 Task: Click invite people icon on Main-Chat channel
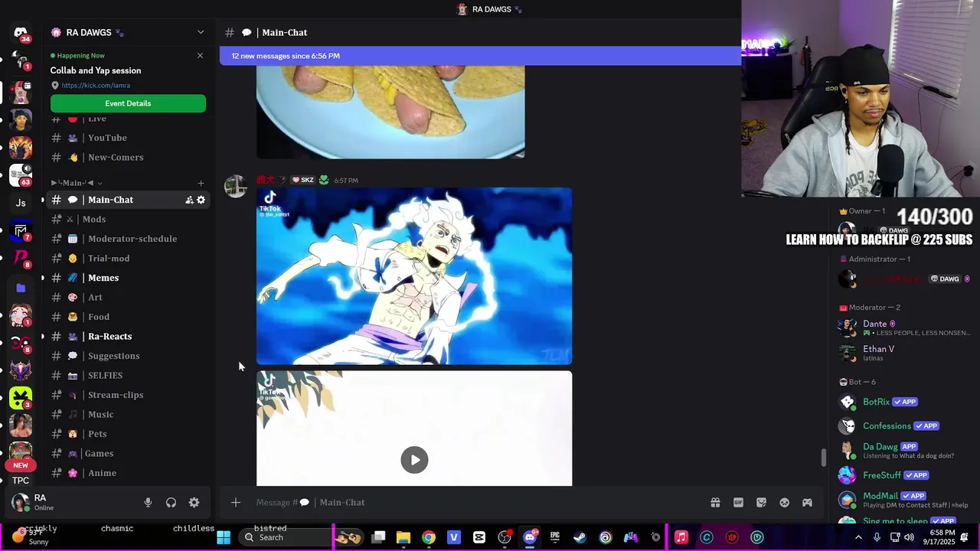pyautogui.click(x=189, y=200)
